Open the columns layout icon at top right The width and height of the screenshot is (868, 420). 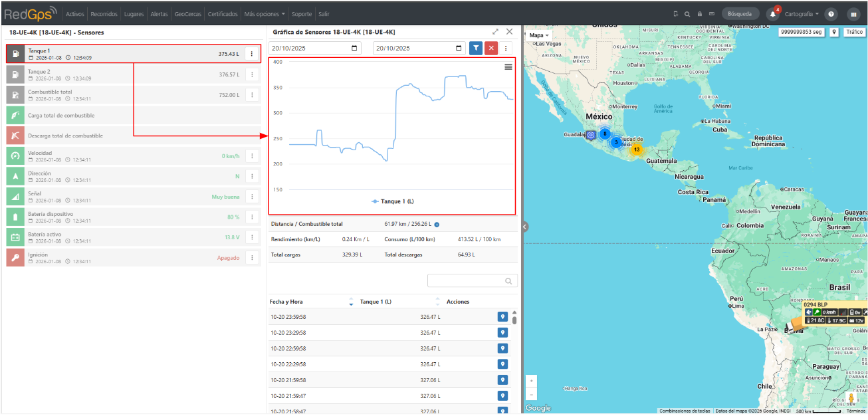(x=853, y=13)
